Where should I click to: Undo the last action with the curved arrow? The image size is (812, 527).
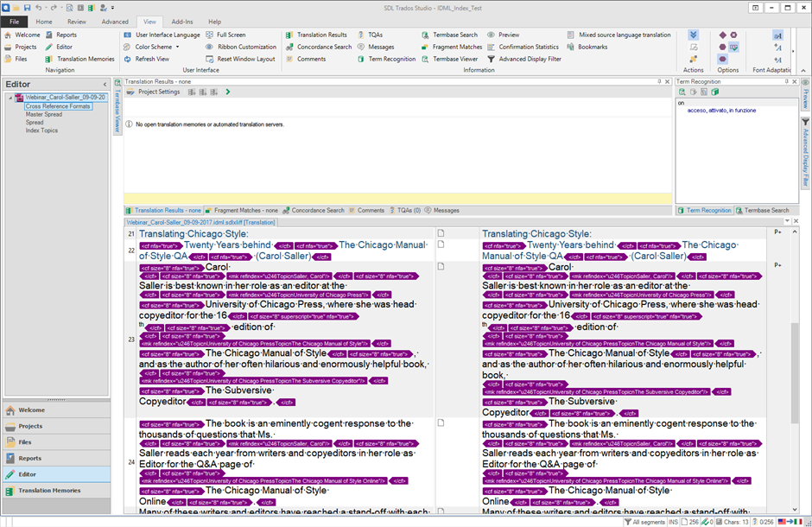[x=38, y=8]
